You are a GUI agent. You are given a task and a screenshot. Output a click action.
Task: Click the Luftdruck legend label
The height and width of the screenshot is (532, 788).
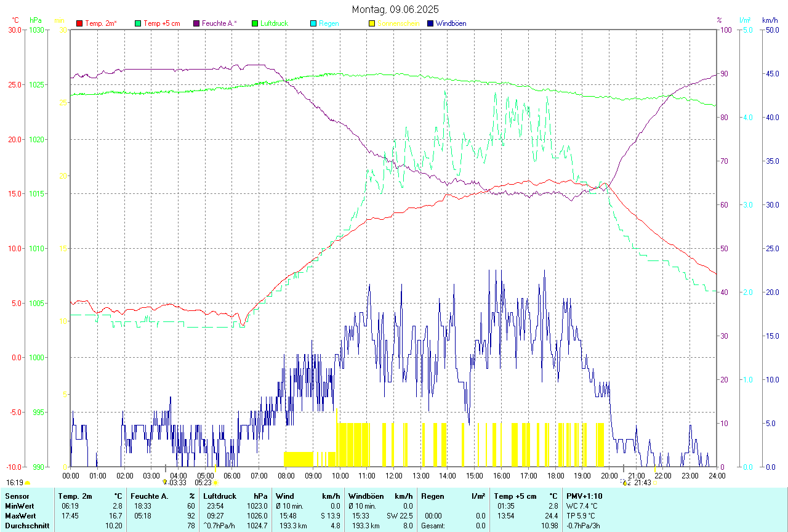pyautogui.click(x=274, y=23)
